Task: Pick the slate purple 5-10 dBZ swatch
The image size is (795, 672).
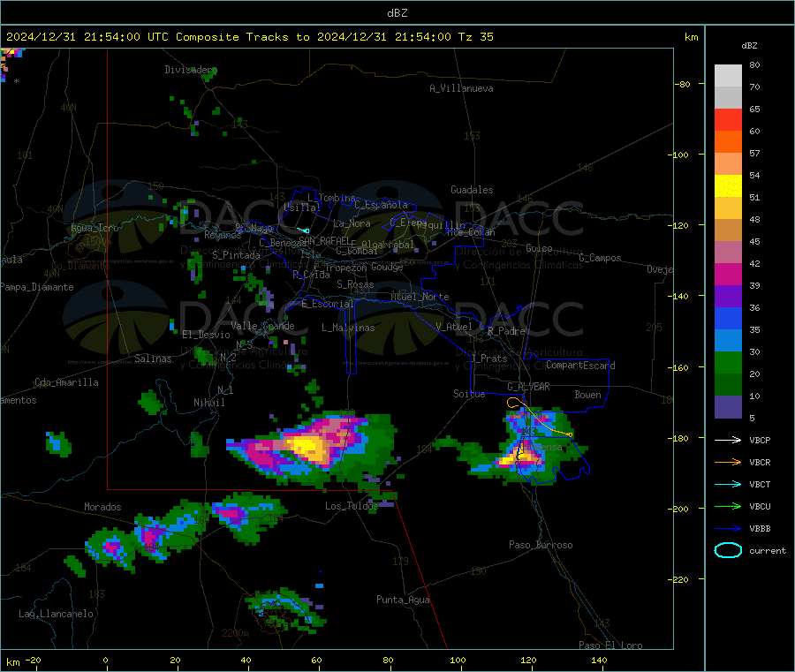Action: pyautogui.click(x=728, y=407)
